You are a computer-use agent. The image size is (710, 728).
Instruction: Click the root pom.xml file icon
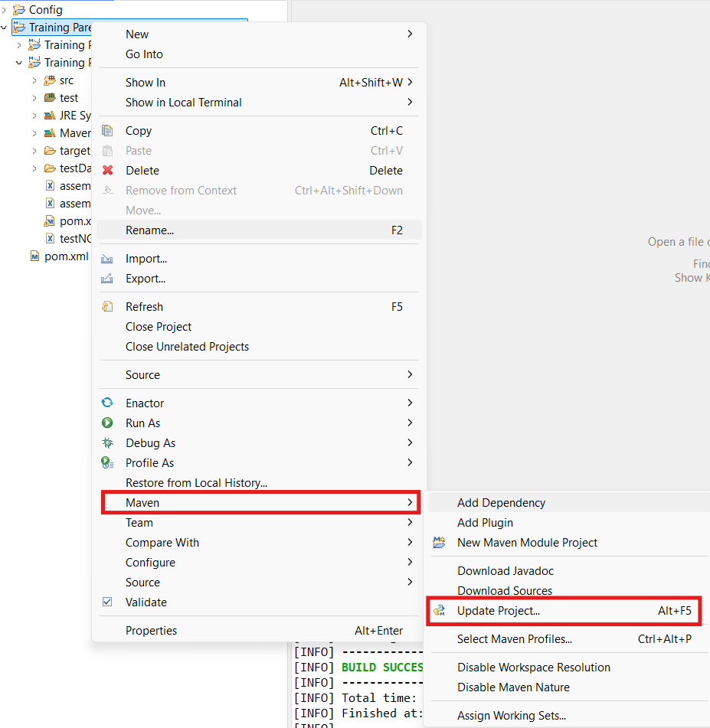point(35,256)
